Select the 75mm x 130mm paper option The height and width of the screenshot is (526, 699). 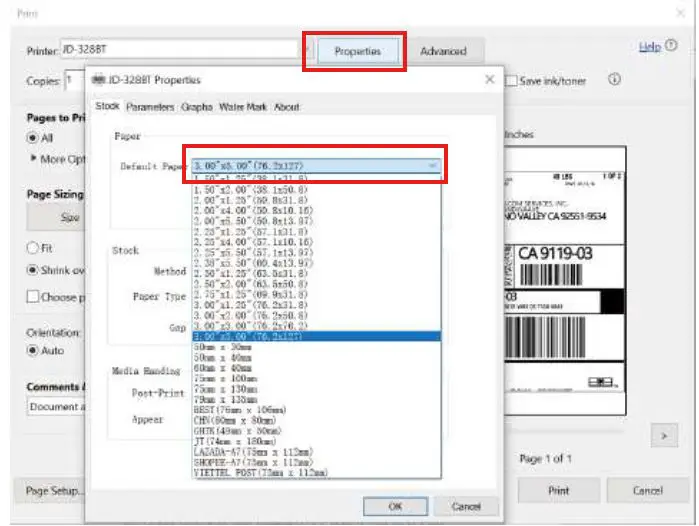[x=317, y=389]
